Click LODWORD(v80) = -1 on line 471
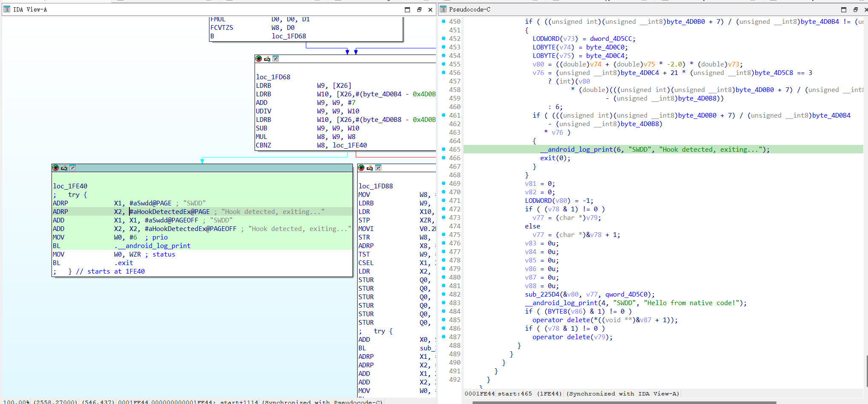Viewport: 868px width, 404px height. [559, 201]
